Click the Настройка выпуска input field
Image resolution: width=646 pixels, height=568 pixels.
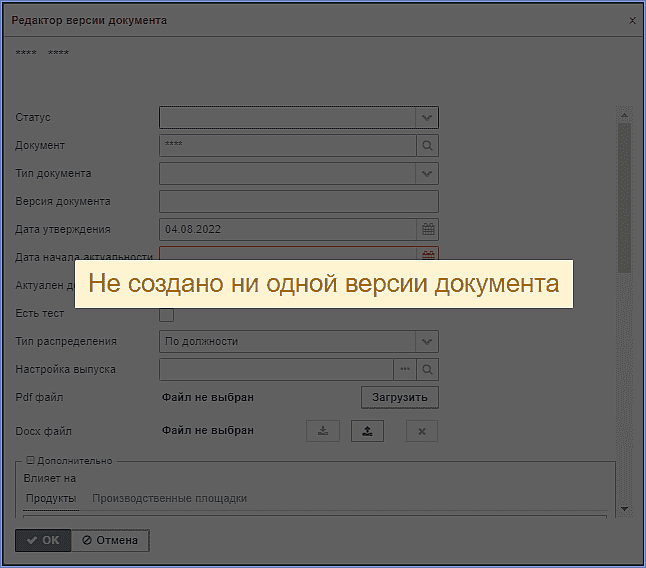[276, 369]
